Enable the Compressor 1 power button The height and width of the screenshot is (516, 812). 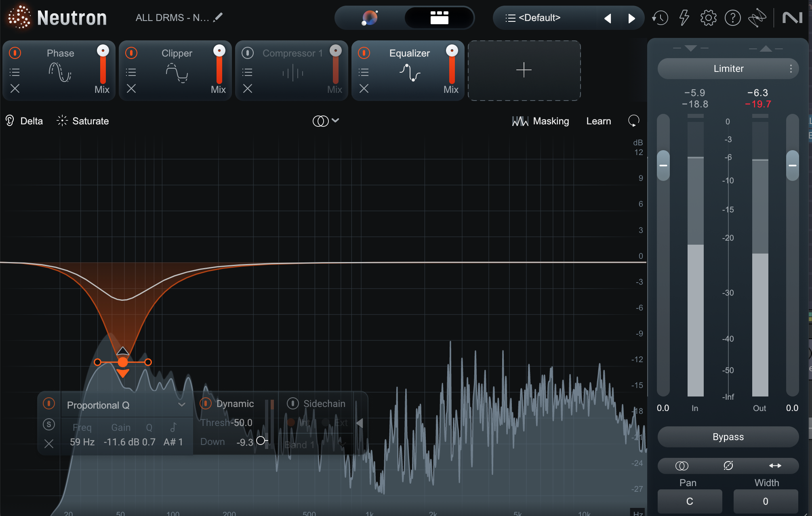(x=248, y=53)
